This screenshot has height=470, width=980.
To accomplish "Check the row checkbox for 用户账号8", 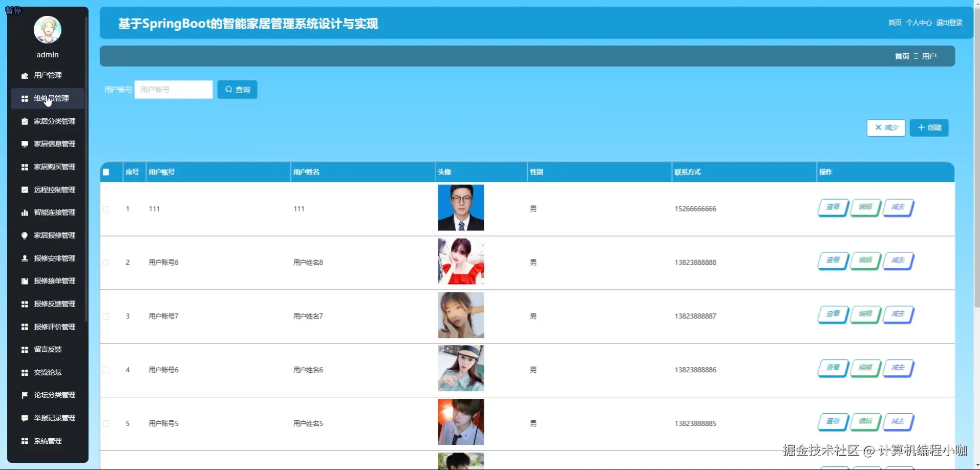I will coord(106,263).
